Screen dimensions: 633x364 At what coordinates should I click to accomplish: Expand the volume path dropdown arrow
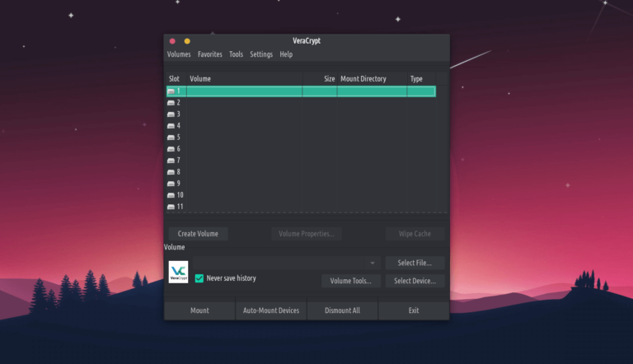coord(373,263)
